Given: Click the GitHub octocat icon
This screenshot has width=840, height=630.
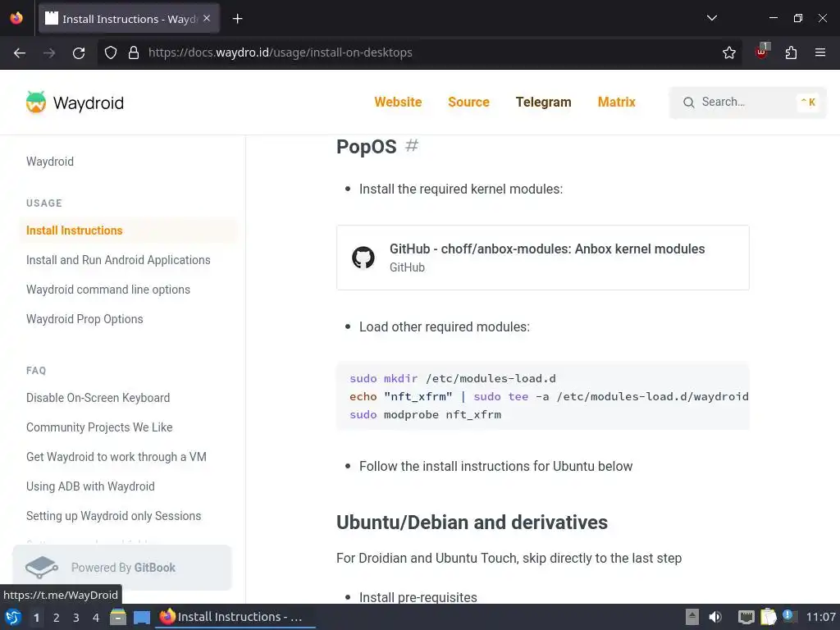Looking at the screenshot, I should pos(363,258).
